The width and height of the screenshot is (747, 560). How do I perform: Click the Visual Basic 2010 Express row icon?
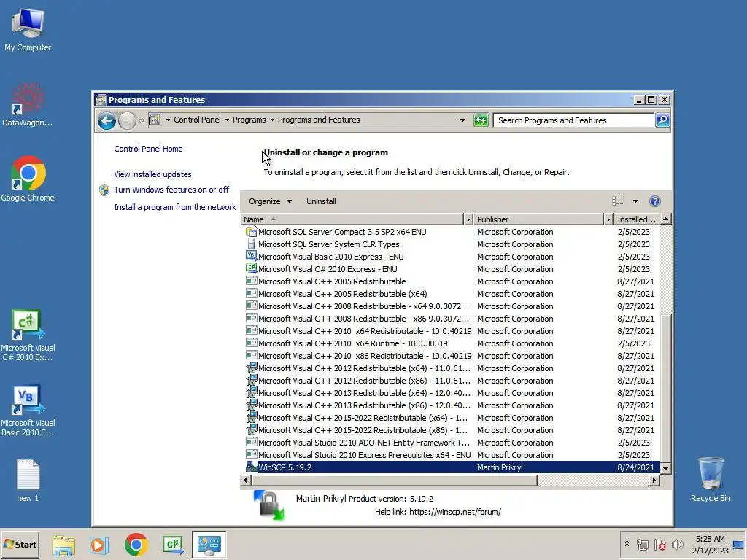[x=251, y=256]
